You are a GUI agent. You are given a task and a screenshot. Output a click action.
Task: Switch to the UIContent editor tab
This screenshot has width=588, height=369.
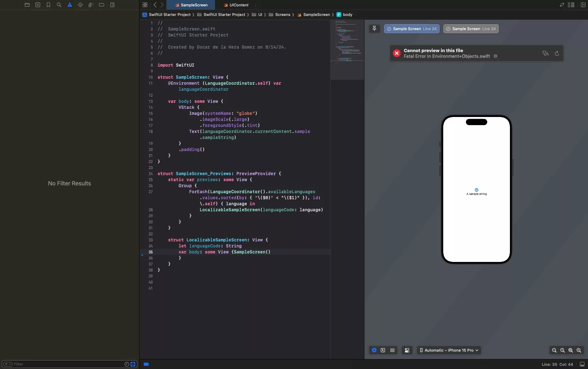[236, 5]
